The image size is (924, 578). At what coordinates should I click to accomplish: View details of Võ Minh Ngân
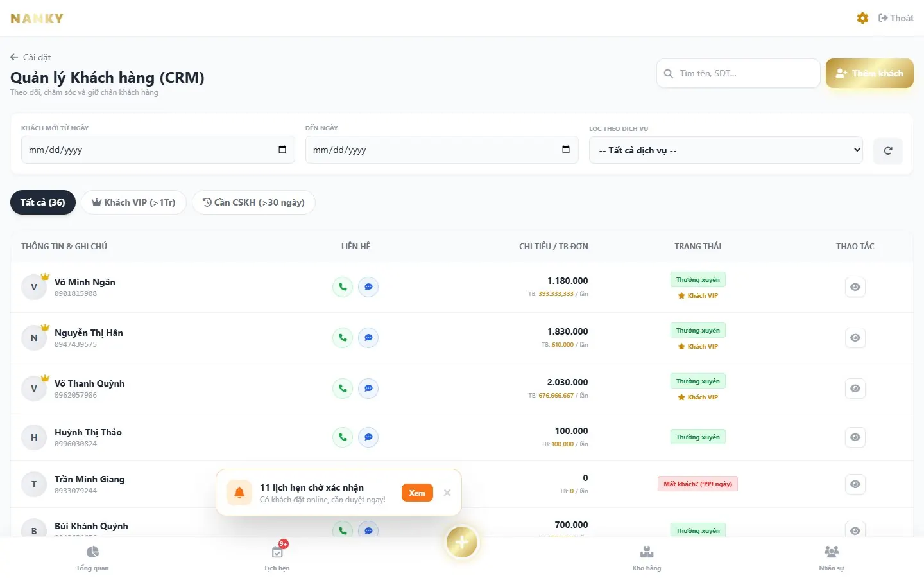click(x=855, y=287)
